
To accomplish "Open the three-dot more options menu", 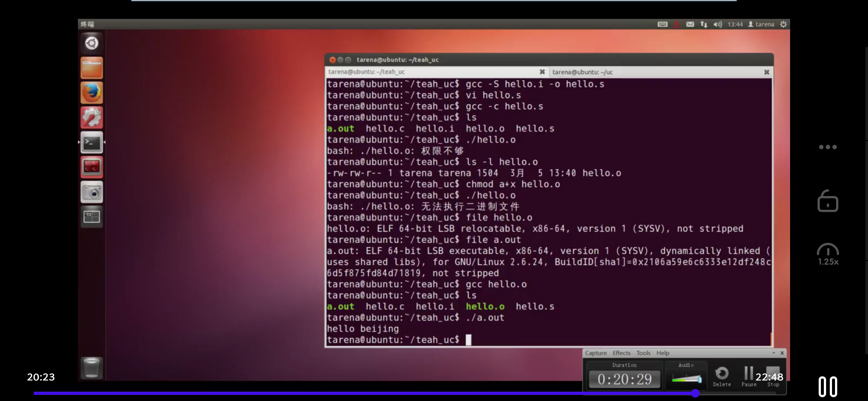I will (828, 147).
